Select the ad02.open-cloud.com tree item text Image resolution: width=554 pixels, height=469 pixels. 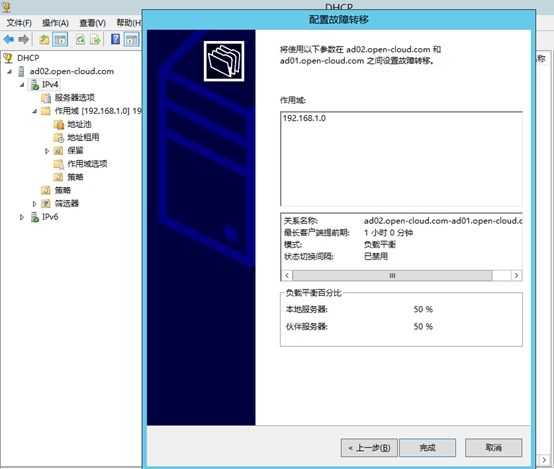click(72, 71)
